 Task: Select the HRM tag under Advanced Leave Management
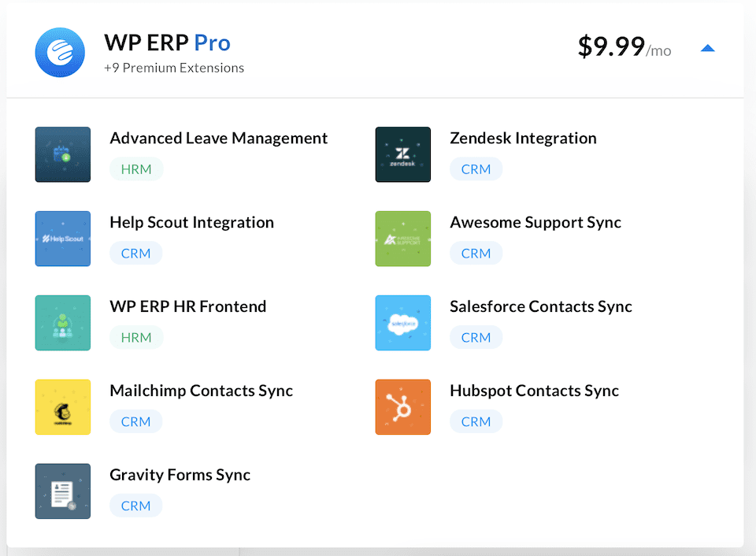136,169
